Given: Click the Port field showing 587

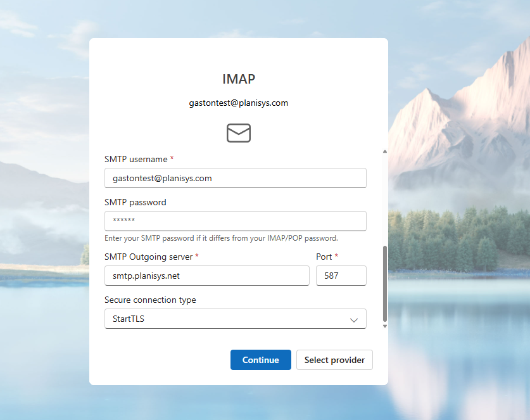Looking at the screenshot, I should pyautogui.click(x=341, y=276).
